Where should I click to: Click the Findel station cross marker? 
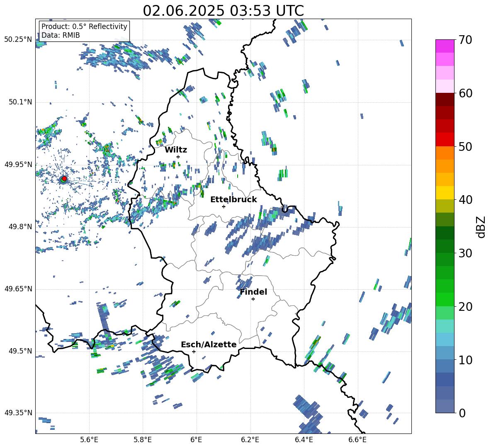tap(253, 299)
